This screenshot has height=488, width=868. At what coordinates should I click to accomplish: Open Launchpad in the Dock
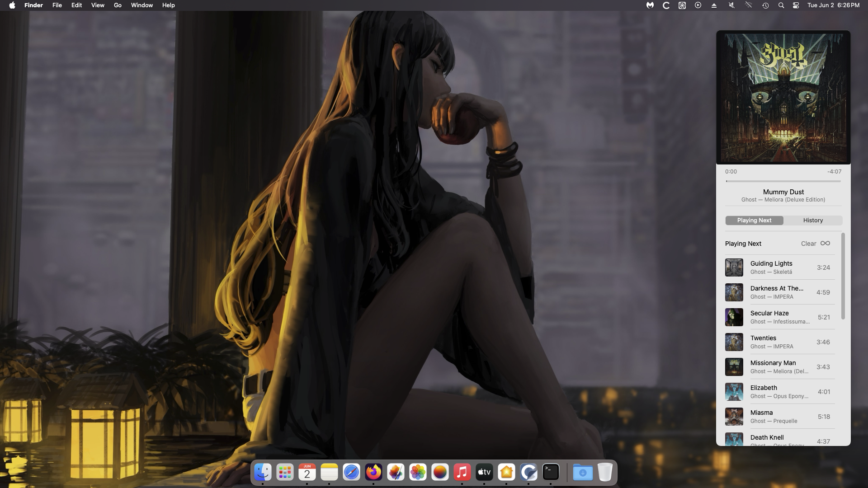285,473
